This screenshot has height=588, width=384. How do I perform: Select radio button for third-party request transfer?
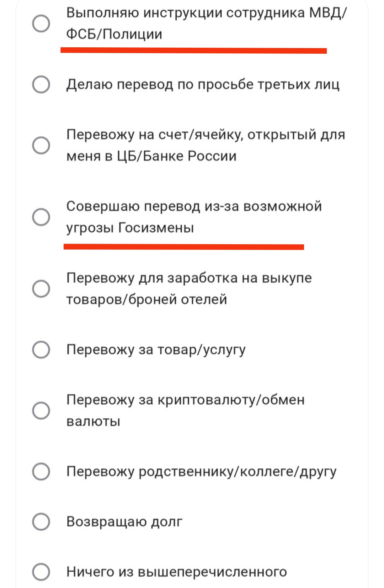click(x=41, y=85)
